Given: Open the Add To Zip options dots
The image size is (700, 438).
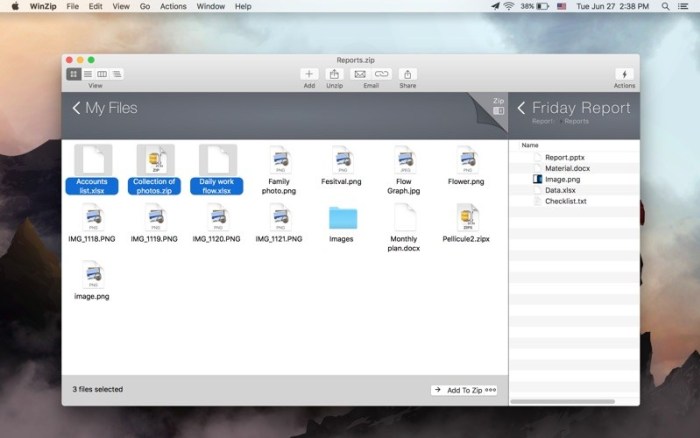Looking at the screenshot, I should [490, 389].
